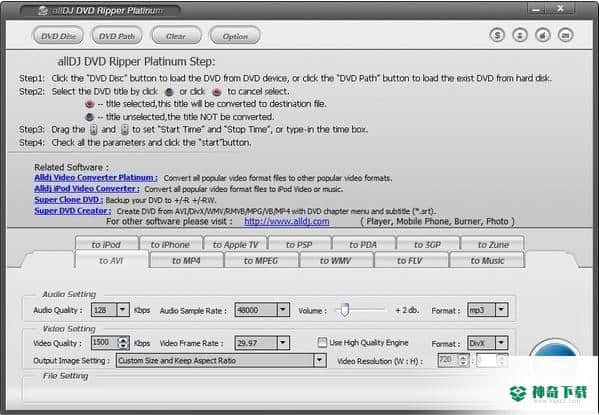This screenshot has height=415, width=599.
Task: Click the Clear button
Action: tap(176, 36)
